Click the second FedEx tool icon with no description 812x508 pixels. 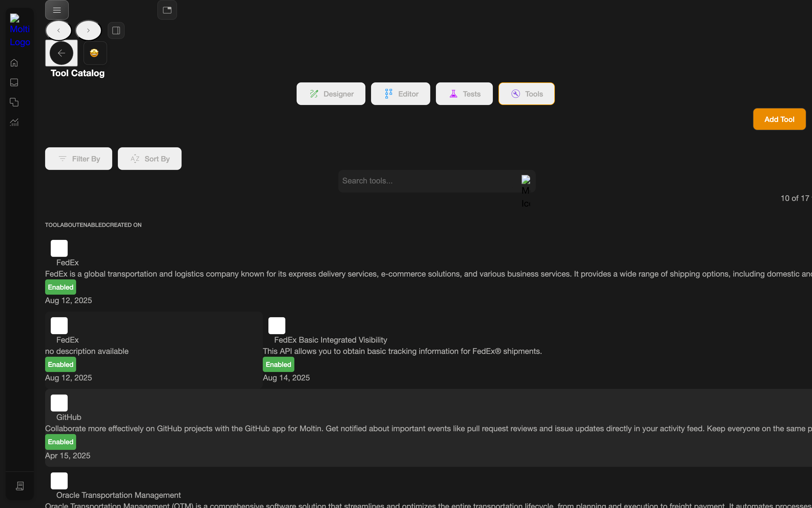(59, 326)
